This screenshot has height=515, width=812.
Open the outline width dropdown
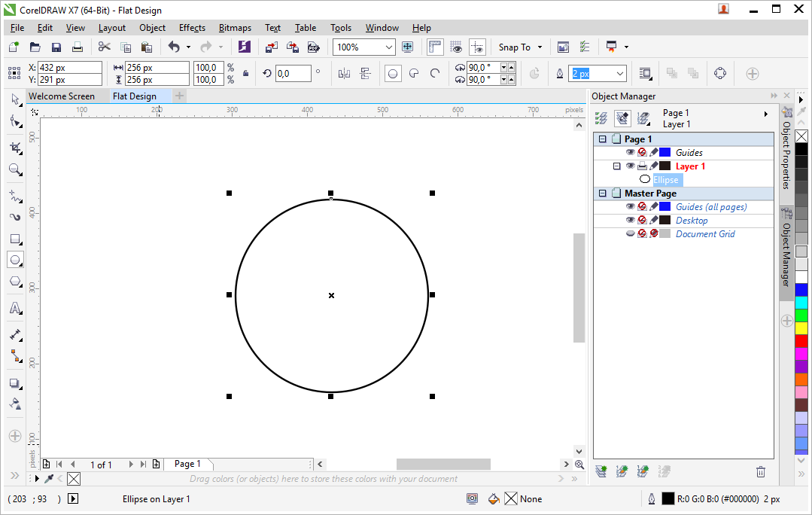tap(621, 73)
